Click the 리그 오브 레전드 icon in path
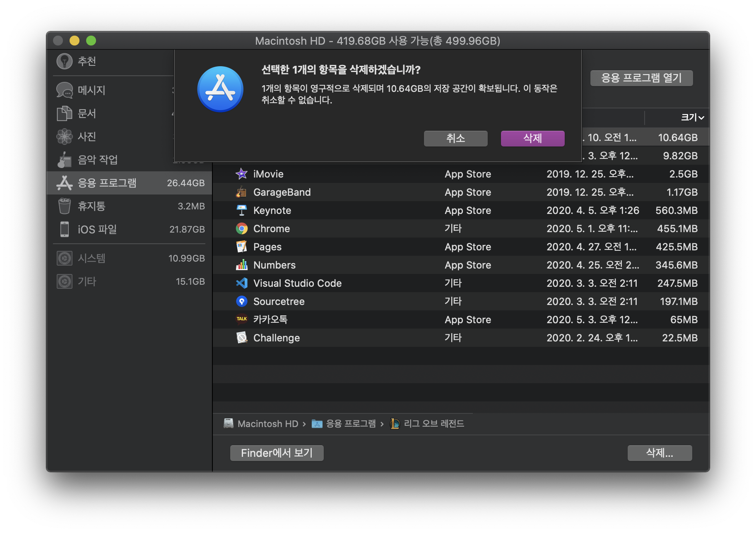The height and width of the screenshot is (533, 756). coord(395,423)
